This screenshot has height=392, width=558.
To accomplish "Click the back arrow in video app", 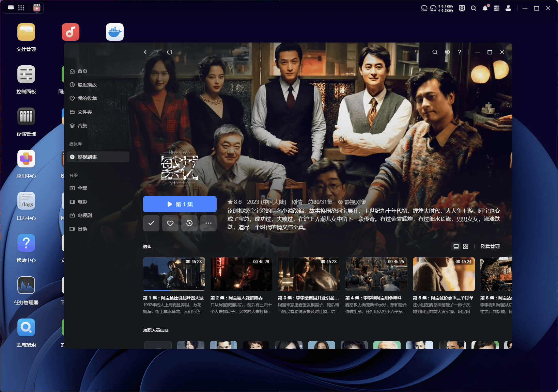I will click(x=145, y=52).
